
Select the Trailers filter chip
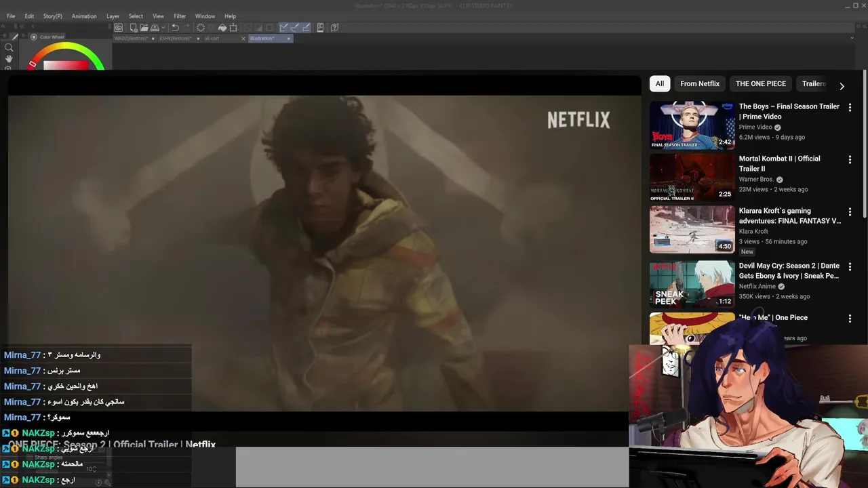click(x=814, y=83)
